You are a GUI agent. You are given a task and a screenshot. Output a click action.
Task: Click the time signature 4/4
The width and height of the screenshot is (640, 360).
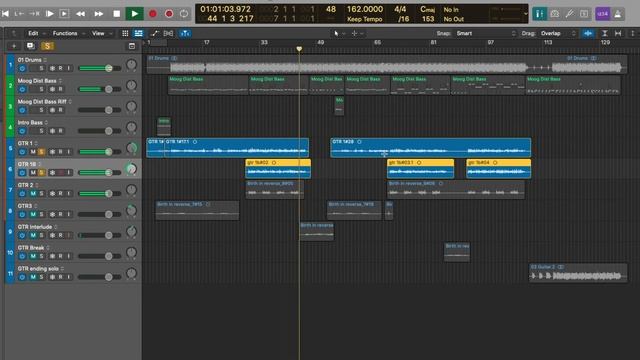(400, 9)
